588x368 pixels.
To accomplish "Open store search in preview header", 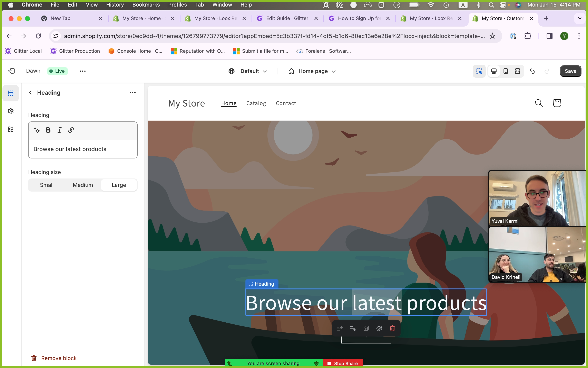I will (539, 103).
